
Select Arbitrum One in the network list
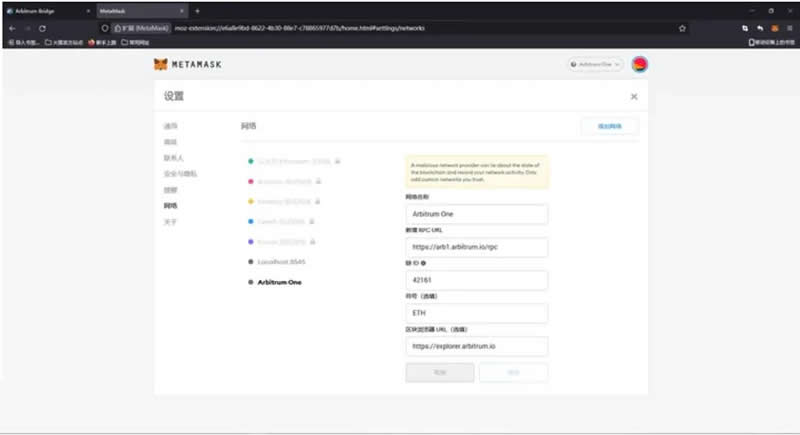point(280,282)
